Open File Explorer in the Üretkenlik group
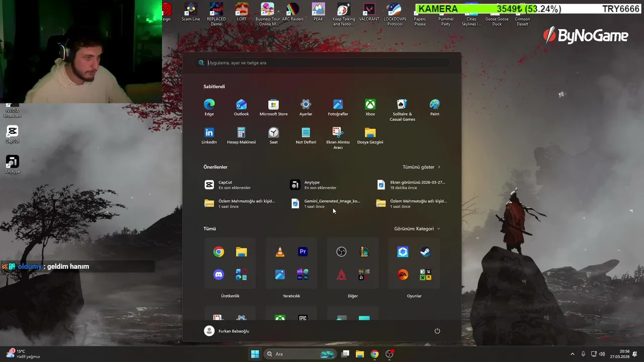 [241, 252]
